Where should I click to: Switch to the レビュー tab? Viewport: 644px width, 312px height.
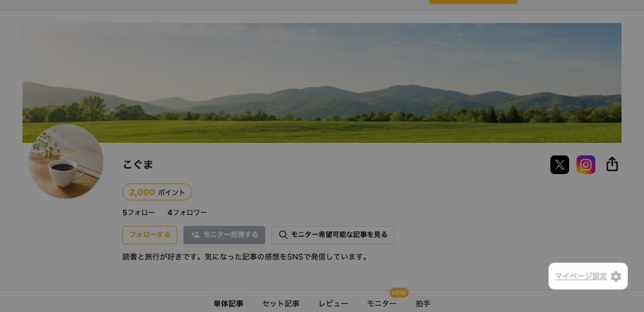tap(333, 304)
